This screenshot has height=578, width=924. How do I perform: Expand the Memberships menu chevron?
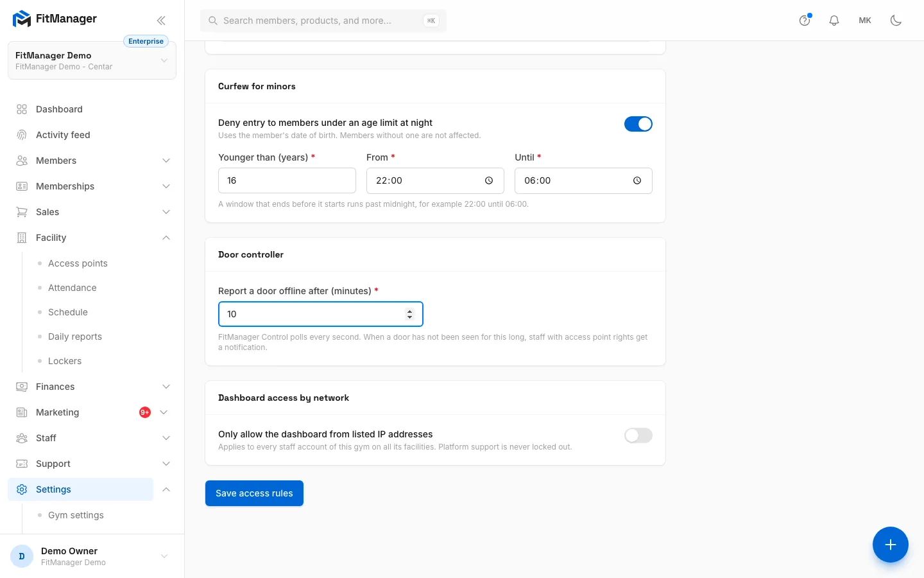coord(166,186)
